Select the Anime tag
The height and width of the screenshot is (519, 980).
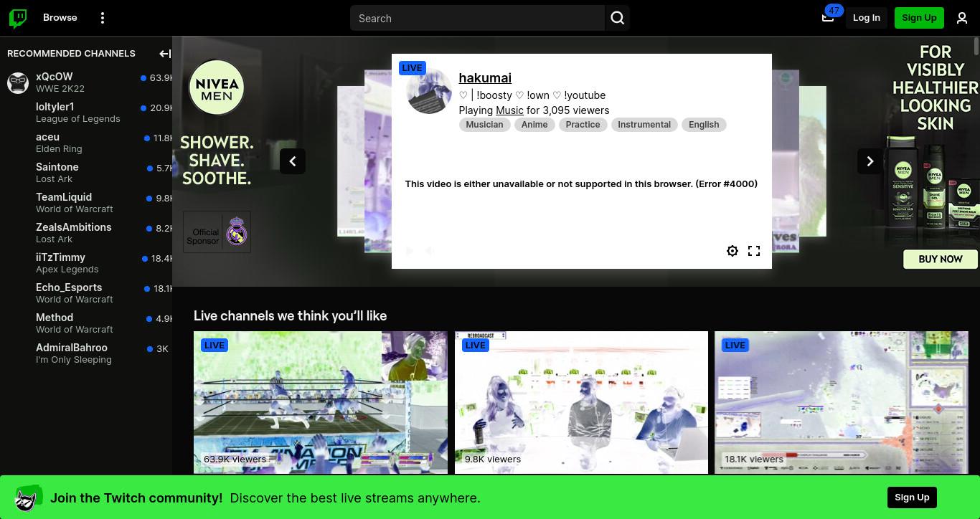534,125
